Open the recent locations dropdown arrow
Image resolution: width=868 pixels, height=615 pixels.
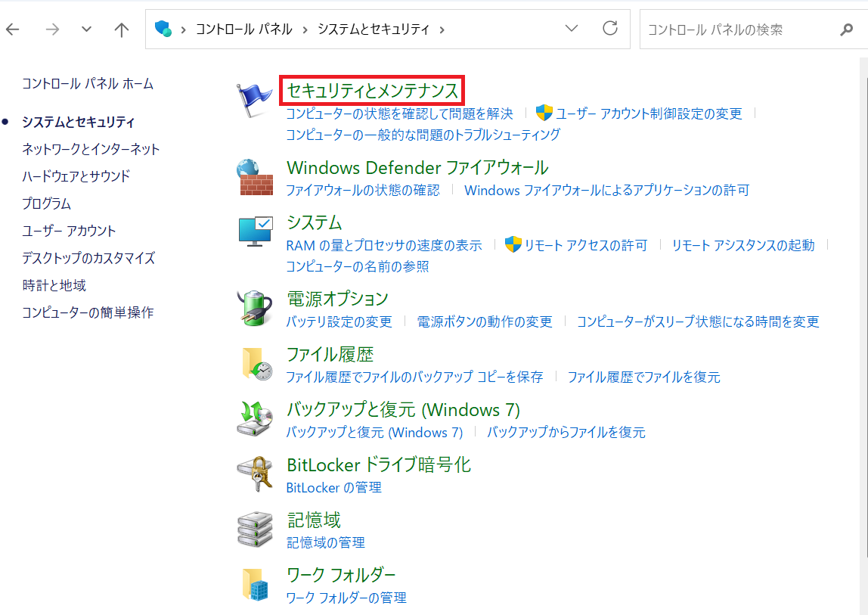point(86,30)
